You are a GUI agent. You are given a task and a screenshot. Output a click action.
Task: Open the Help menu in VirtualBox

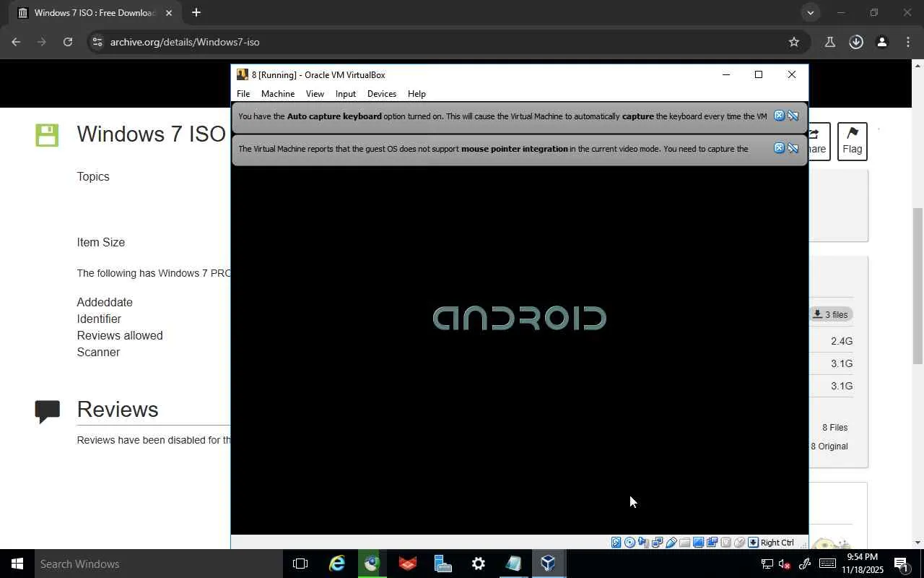tap(417, 94)
